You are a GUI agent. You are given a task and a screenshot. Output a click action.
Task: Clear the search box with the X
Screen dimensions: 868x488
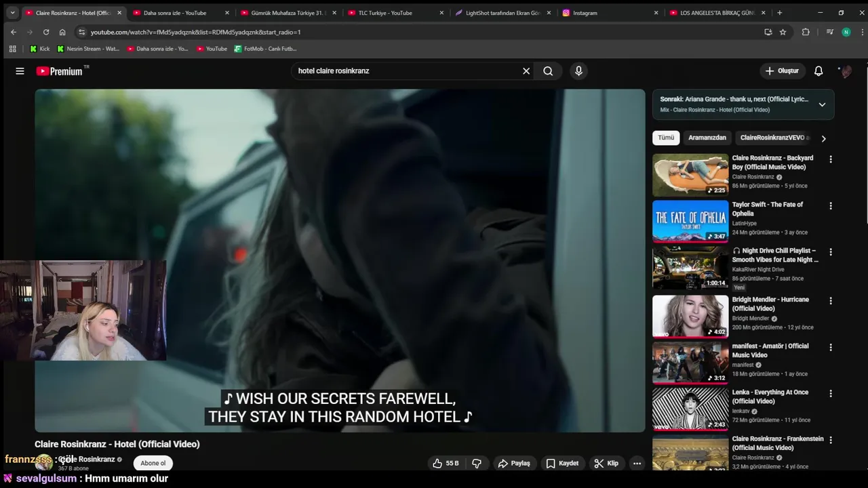(x=526, y=71)
